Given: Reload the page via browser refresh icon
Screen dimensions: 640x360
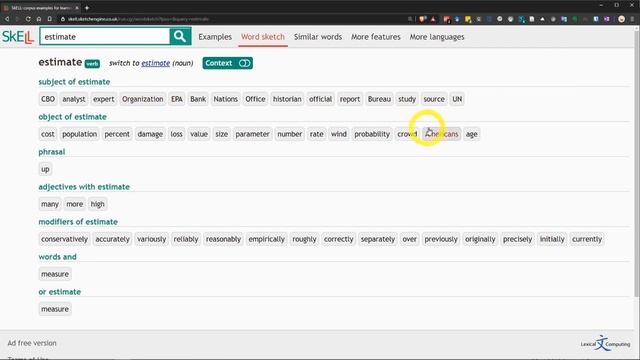Looking at the screenshot, I should [x=28, y=19].
